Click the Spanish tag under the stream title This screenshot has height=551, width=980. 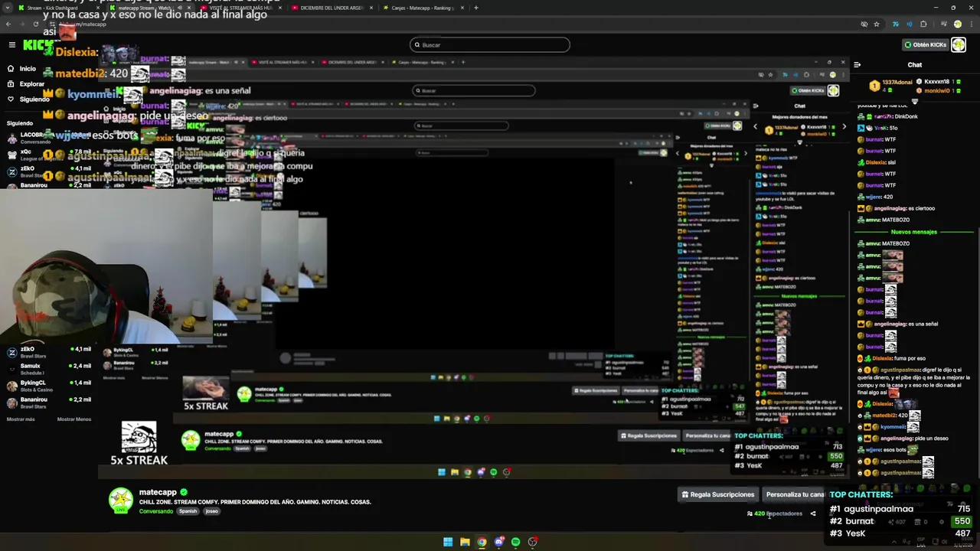point(188,511)
